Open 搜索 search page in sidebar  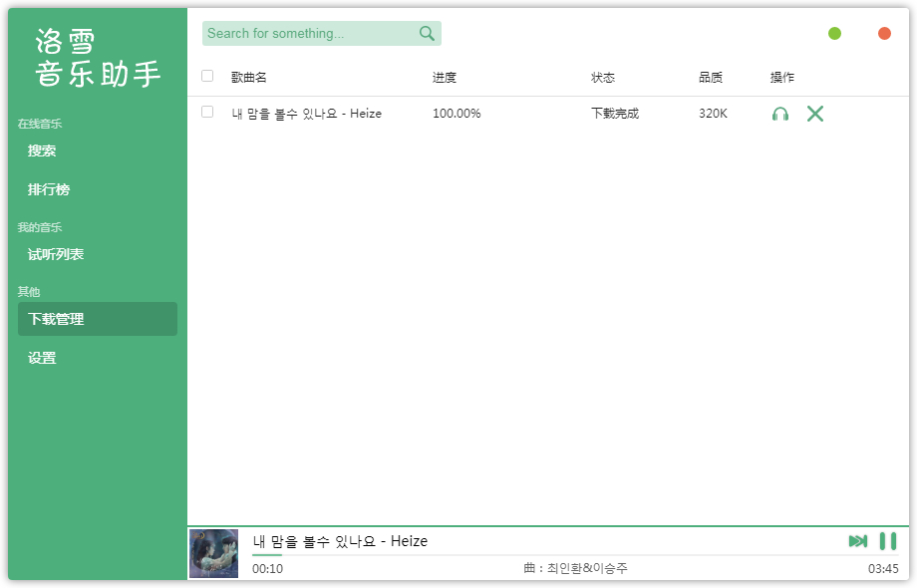coord(42,151)
